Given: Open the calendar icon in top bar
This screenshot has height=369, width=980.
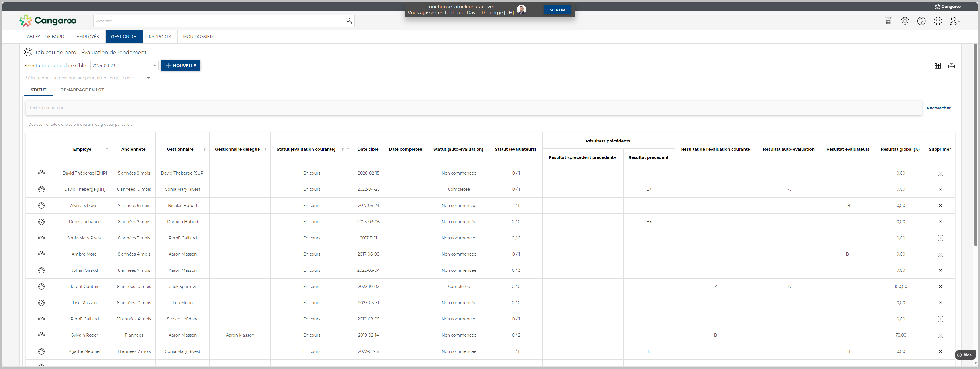Looking at the screenshot, I should click(888, 21).
